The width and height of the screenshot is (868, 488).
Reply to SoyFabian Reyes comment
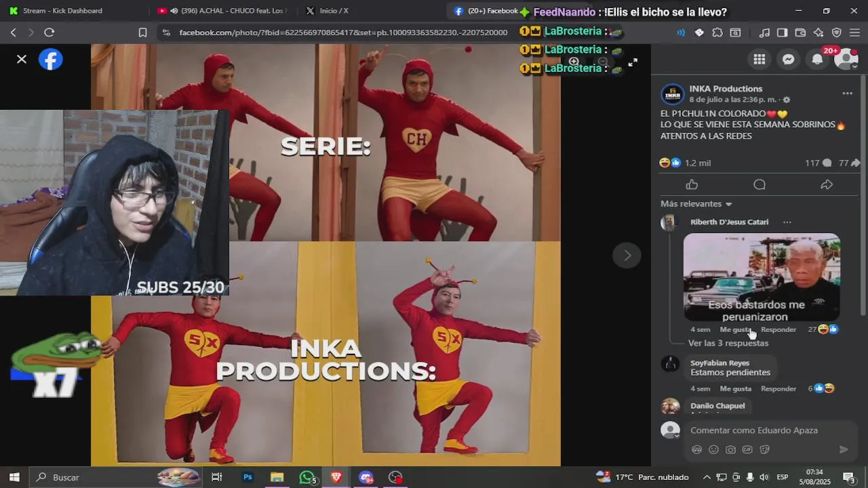778,389
